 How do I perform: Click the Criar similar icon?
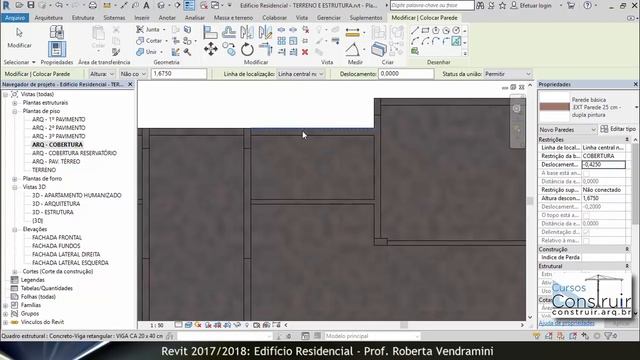click(379, 50)
